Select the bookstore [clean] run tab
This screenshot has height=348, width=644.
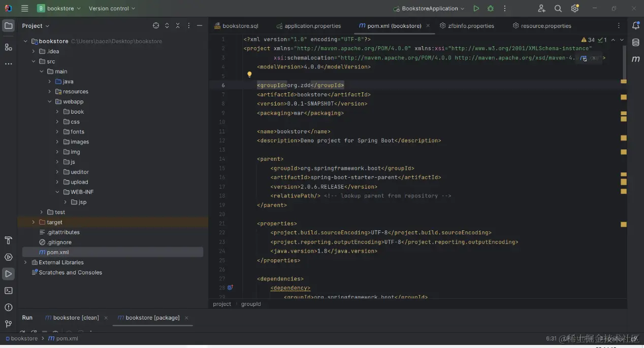(x=76, y=318)
